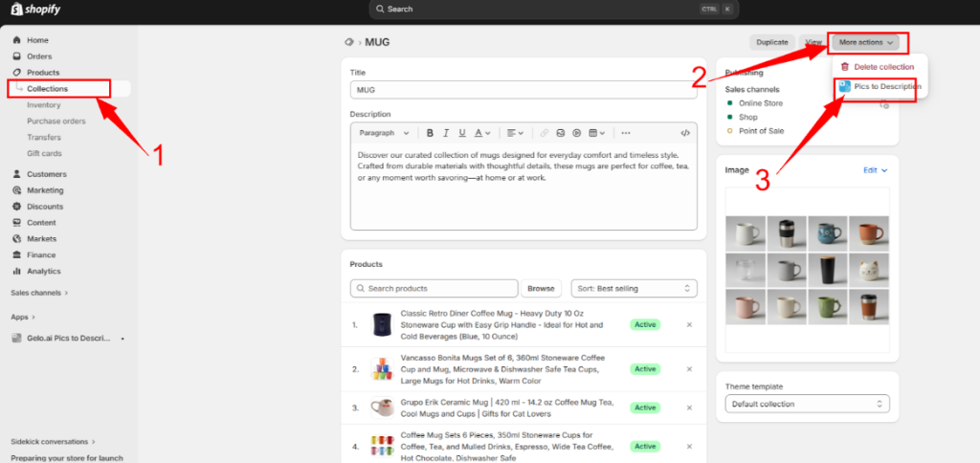Insert video using the play icon
The width and height of the screenshot is (980, 463).
pos(577,133)
